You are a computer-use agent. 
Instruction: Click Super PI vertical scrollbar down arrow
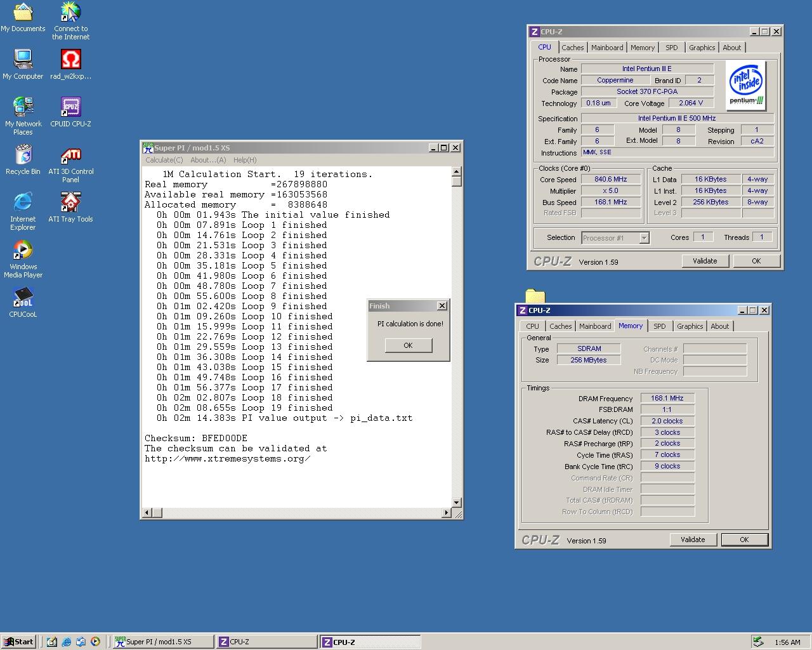pyautogui.click(x=456, y=503)
